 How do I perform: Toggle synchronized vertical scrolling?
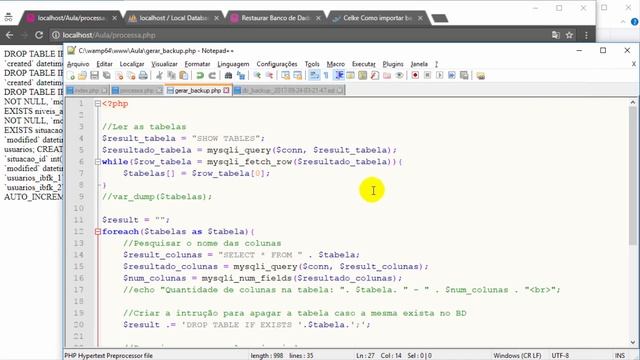click(285, 76)
